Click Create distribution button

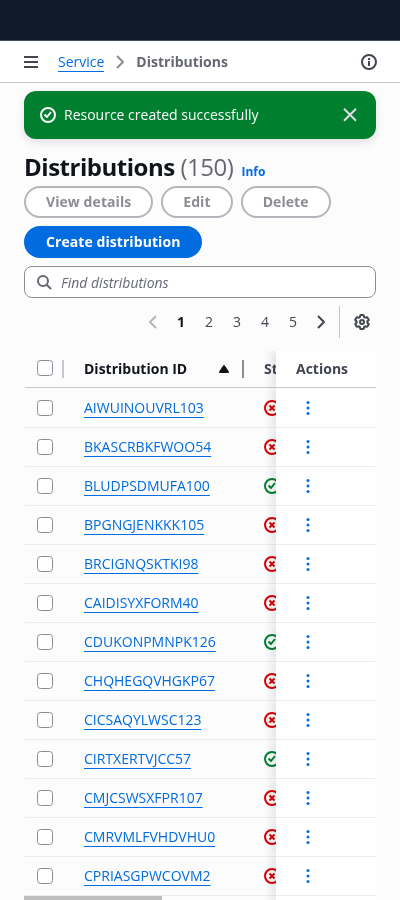click(x=113, y=242)
